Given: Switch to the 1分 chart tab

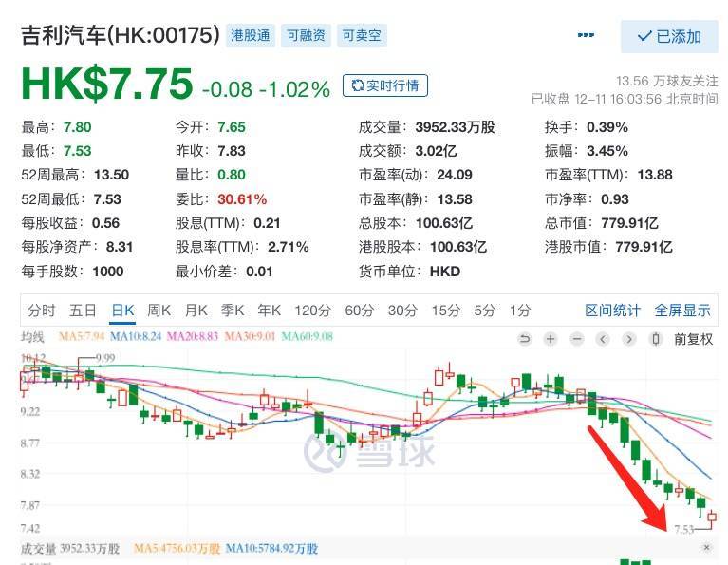Looking at the screenshot, I should 520,311.
